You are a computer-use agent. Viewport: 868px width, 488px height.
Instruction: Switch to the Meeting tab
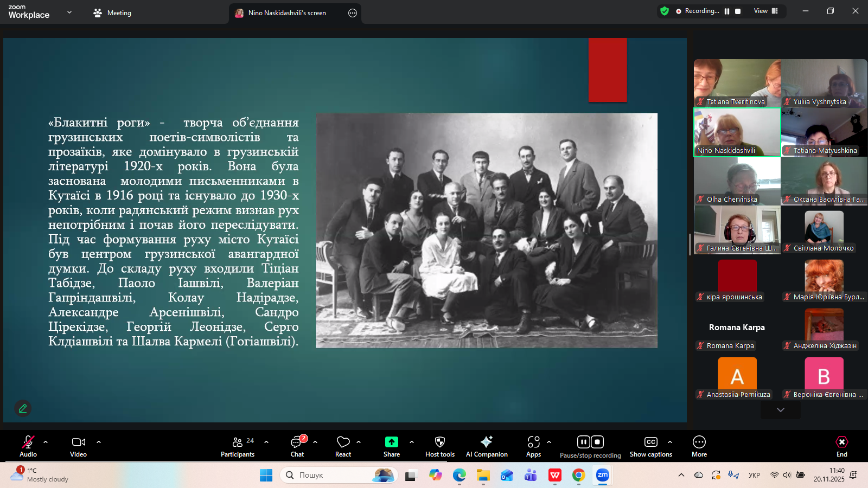click(x=112, y=13)
